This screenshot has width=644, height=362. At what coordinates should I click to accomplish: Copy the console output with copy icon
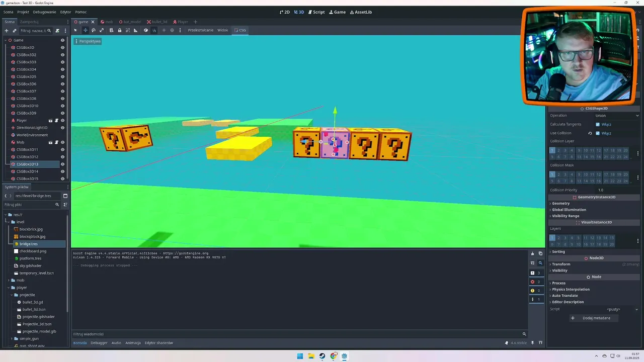click(540, 253)
